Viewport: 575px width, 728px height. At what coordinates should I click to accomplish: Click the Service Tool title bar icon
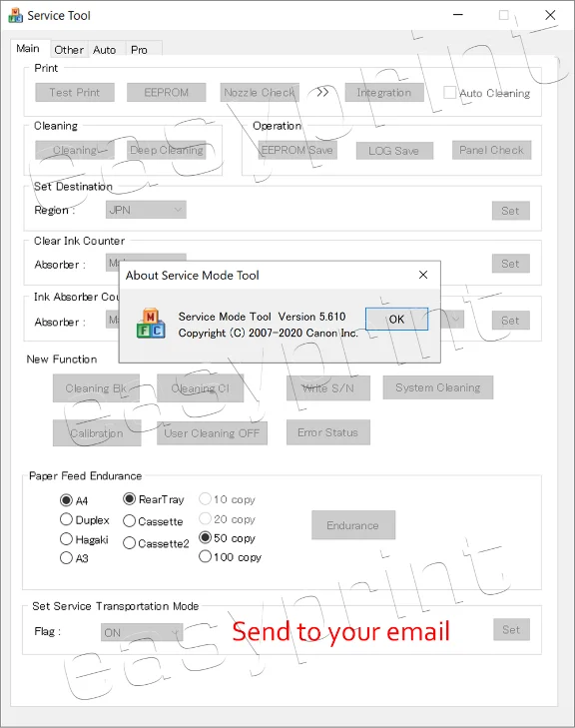click(15, 15)
